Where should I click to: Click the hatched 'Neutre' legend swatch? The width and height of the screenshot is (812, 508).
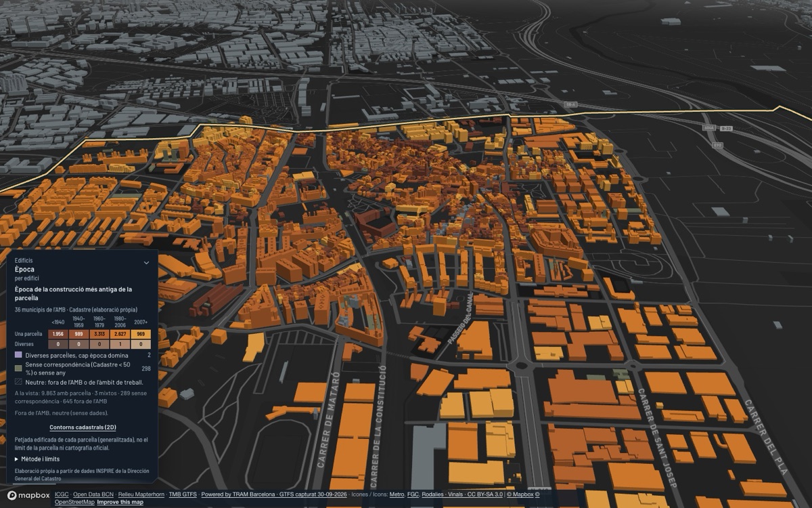tap(18, 381)
